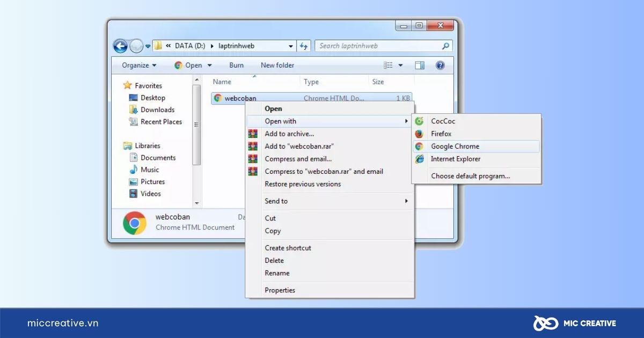Close the Explorer window
Screen dimensions: 644x338
coord(440,25)
